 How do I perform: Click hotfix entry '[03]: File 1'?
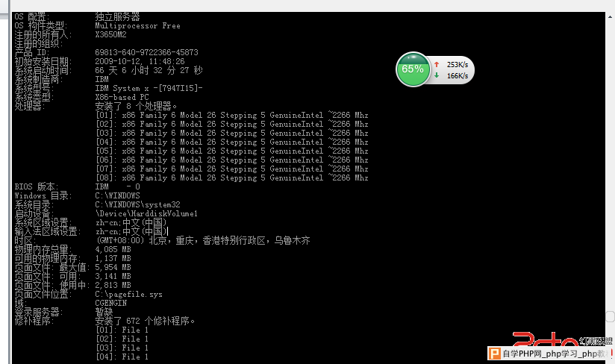[122, 348]
